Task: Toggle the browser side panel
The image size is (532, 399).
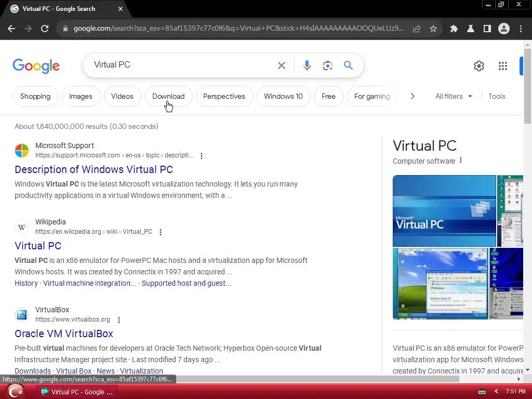Action: (487, 29)
